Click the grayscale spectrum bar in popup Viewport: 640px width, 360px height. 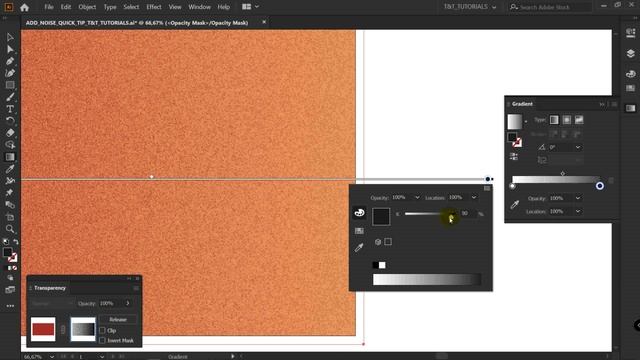[x=427, y=279]
